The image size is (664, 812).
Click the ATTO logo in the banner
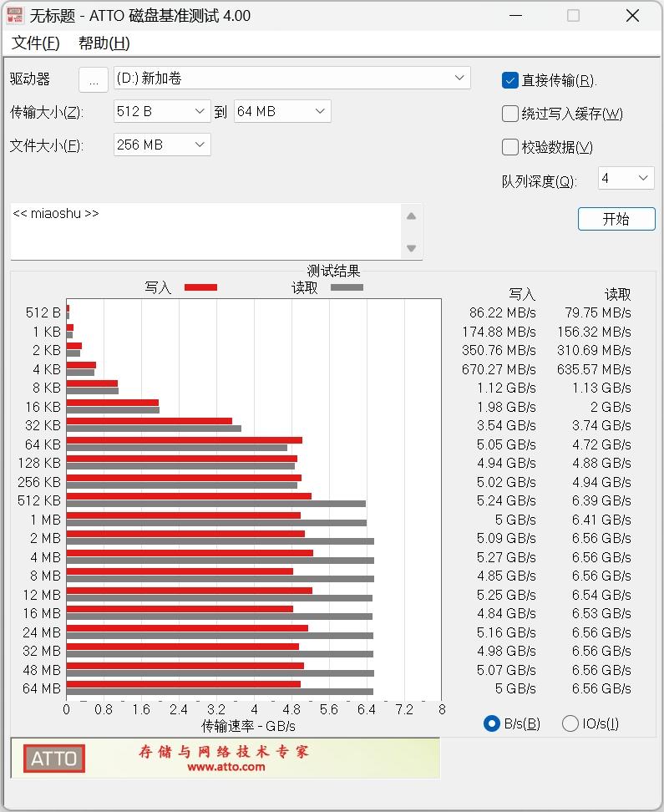click(53, 759)
